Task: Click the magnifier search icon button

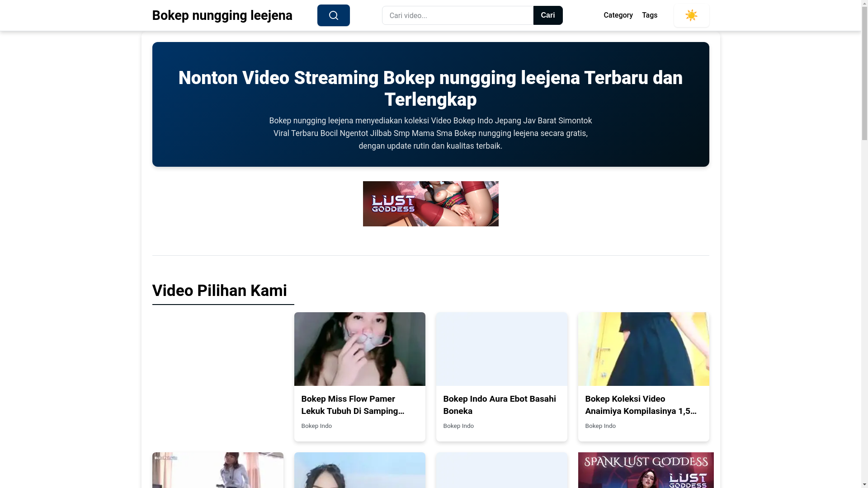Action: (x=333, y=15)
